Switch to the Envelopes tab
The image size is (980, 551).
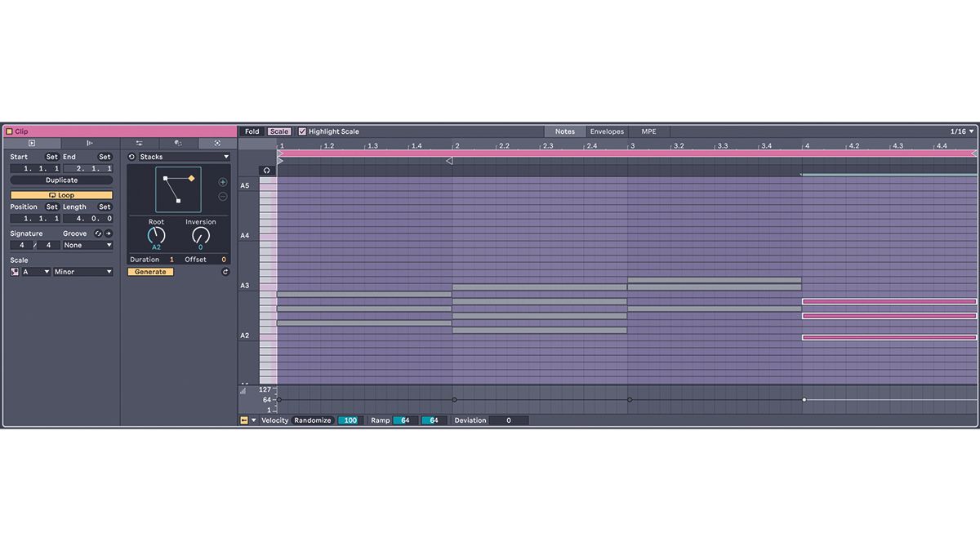[x=607, y=131]
